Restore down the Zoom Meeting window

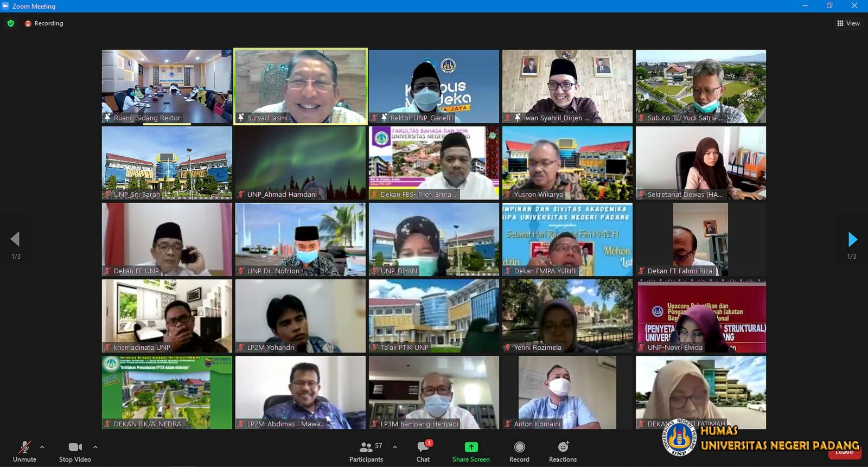coord(829,6)
